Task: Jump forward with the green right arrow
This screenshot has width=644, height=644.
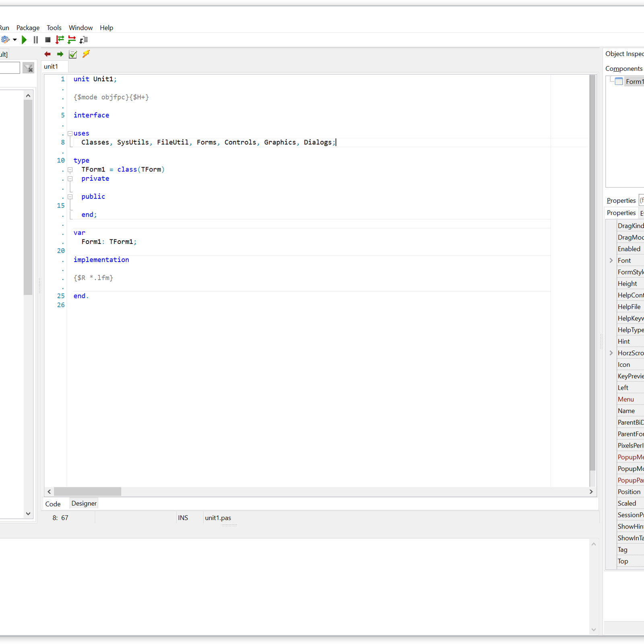Action: (x=60, y=54)
